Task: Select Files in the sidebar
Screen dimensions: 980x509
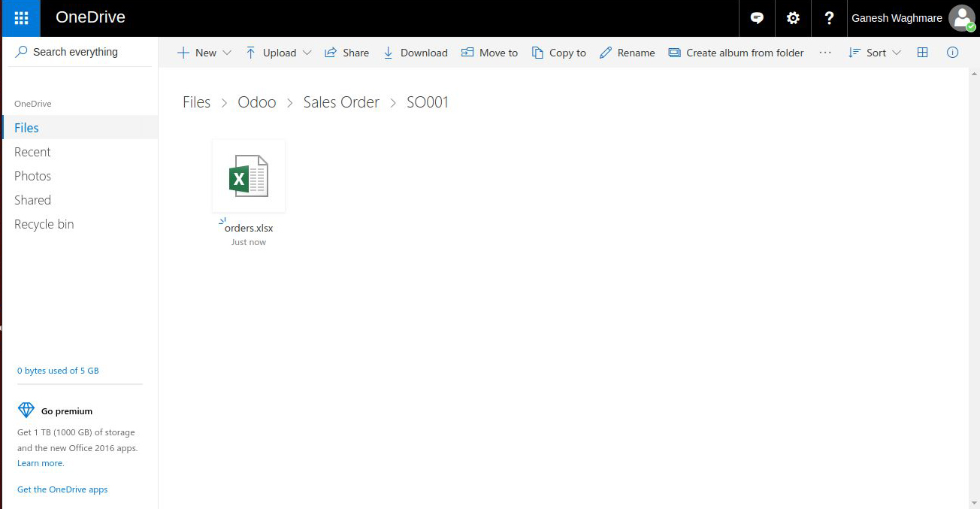Action: coord(80,128)
